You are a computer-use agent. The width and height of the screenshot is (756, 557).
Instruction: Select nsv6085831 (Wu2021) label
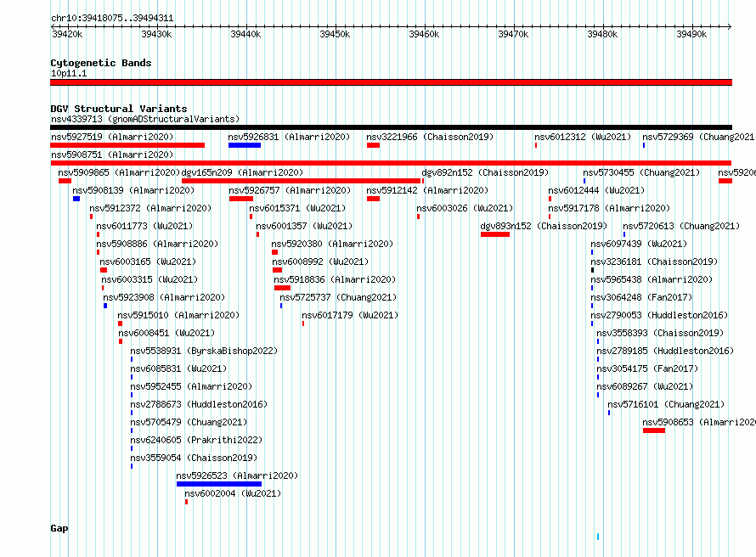[179, 369]
